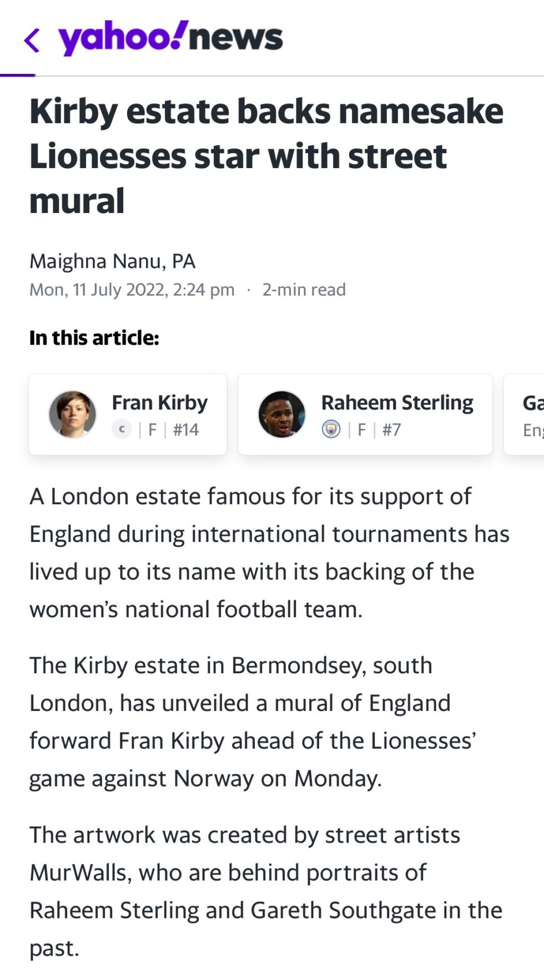Click the 'In this article:' heading
The width and height of the screenshot is (544, 980).
tap(94, 338)
